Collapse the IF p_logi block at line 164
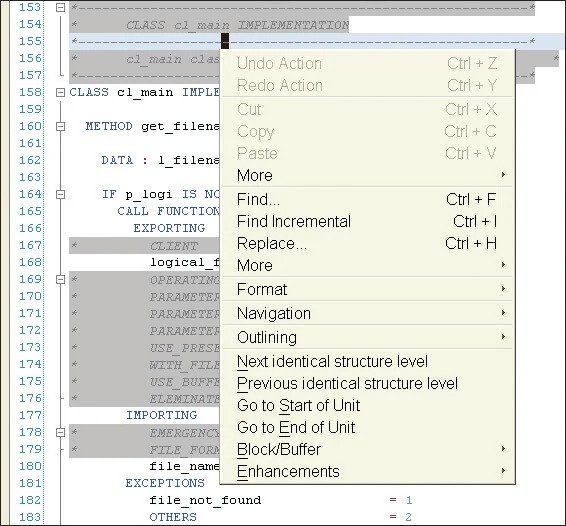Screen dimensions: 566x526 point(61,195)
